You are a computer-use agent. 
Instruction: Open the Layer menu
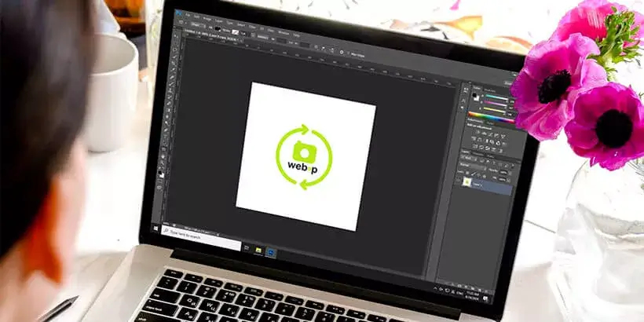coord(219,21)
